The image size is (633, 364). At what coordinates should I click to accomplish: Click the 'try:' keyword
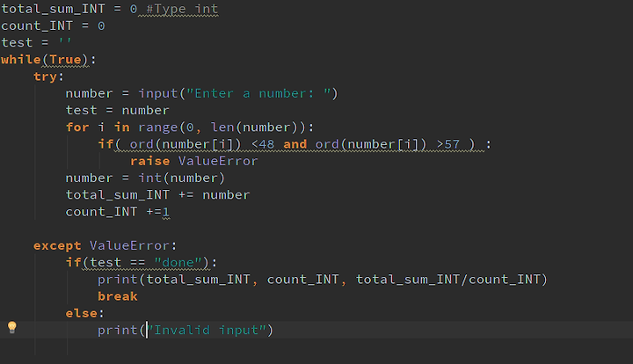(48, 76)
